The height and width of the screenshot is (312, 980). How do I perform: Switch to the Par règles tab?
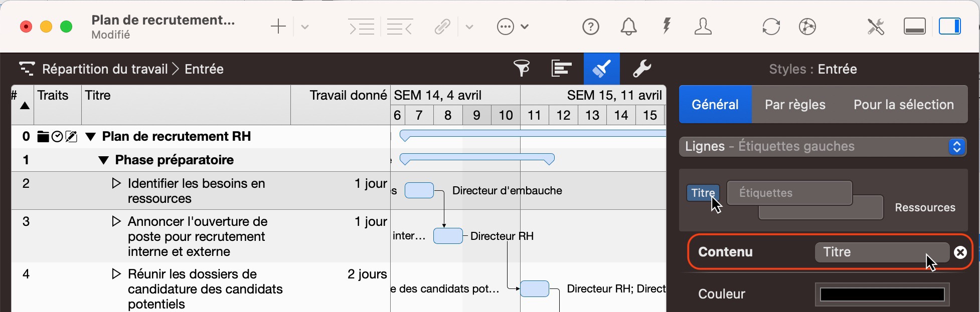pos(795,105)
